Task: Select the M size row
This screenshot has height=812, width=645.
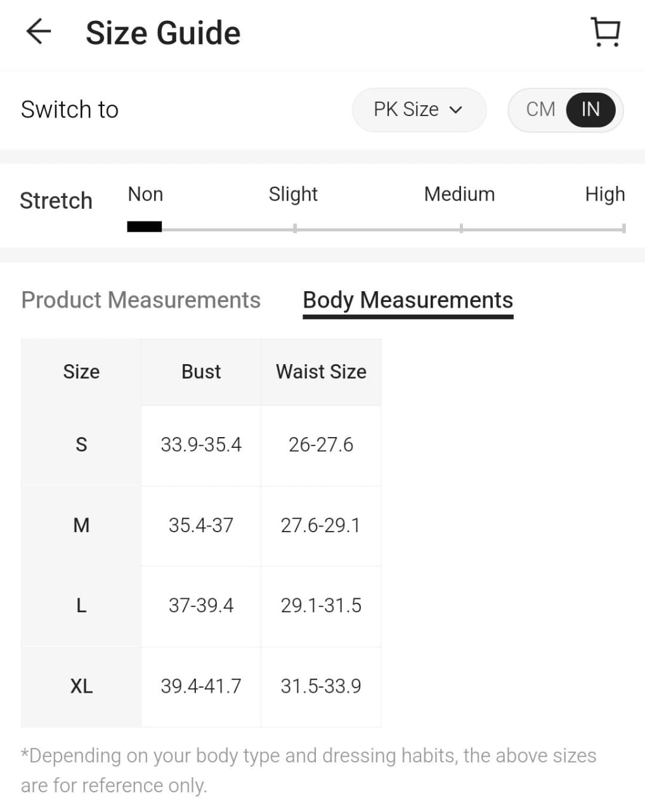Action: point(81,525)
